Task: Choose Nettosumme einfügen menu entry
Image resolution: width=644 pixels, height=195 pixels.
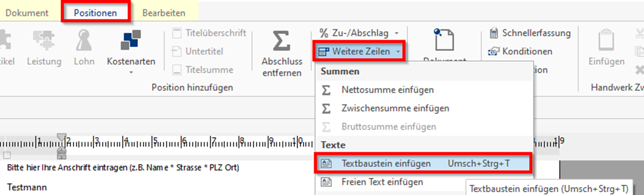Action: [387, 90]
